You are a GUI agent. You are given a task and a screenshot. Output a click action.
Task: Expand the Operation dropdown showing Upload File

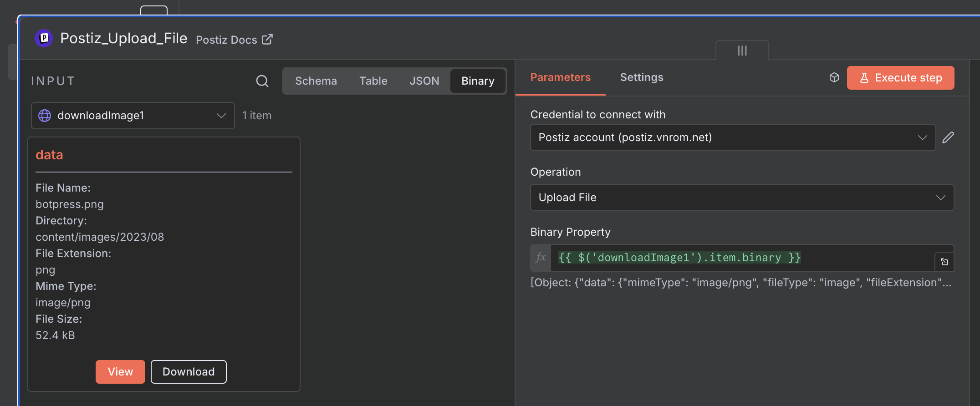742,198
